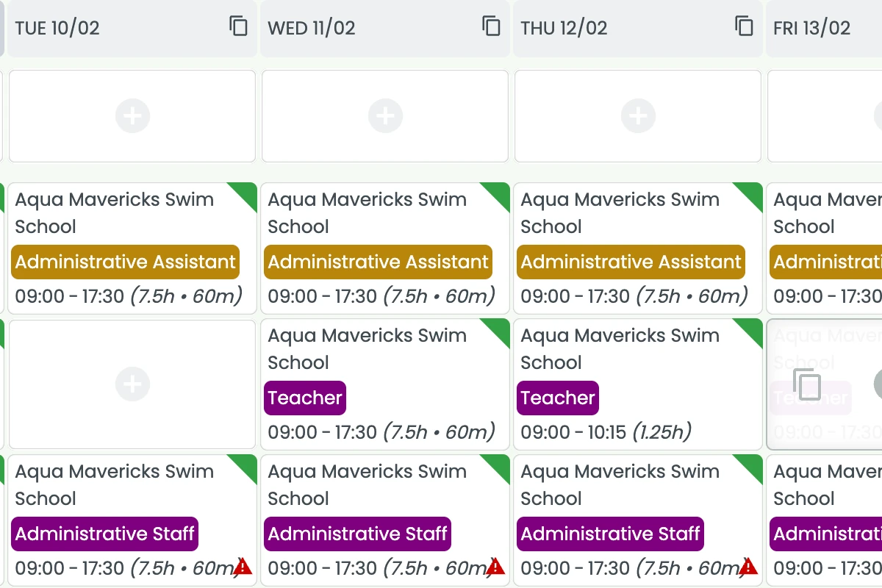
Task: Click Thursday Administrative Staff shift time text
Action: click(x=631, y=568)
